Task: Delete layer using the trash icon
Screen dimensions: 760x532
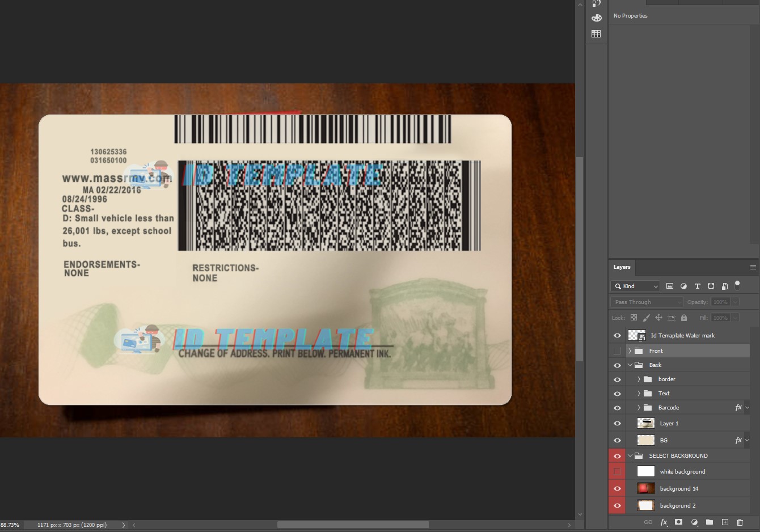Action: coord(740,522)
